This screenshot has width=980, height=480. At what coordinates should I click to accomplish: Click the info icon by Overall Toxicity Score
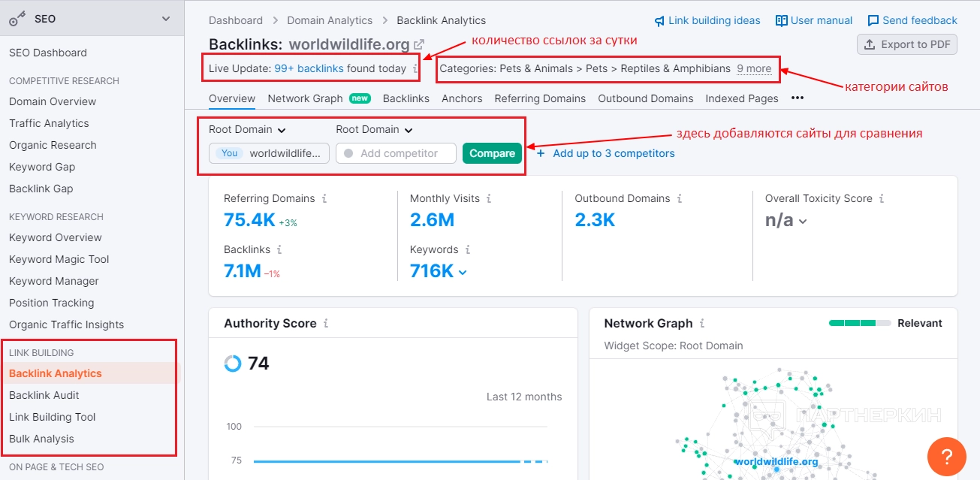[x=882, y=199]
